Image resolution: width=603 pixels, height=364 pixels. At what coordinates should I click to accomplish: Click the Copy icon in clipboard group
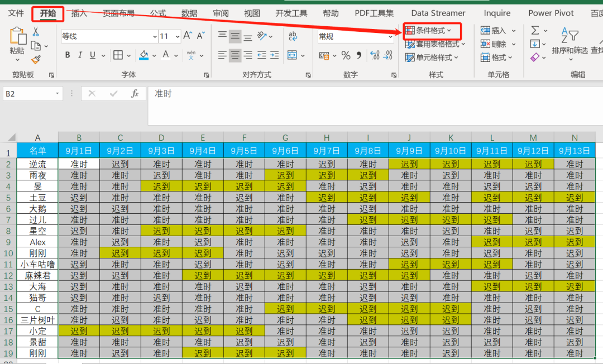point(36,46)
